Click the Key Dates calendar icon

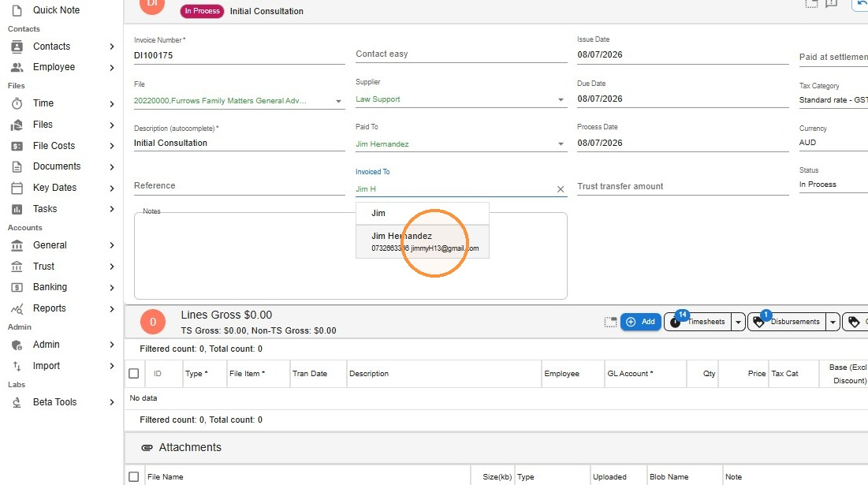click(x=17, y=188)
